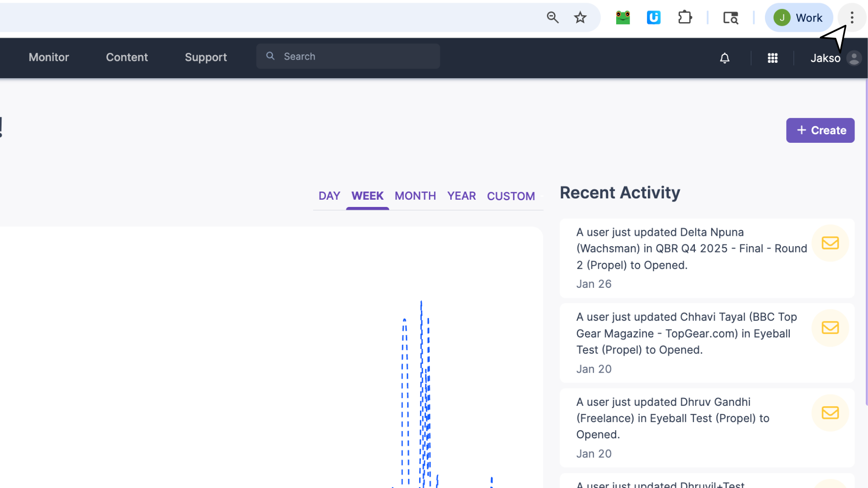Click the Create button

tap(820, 130)
